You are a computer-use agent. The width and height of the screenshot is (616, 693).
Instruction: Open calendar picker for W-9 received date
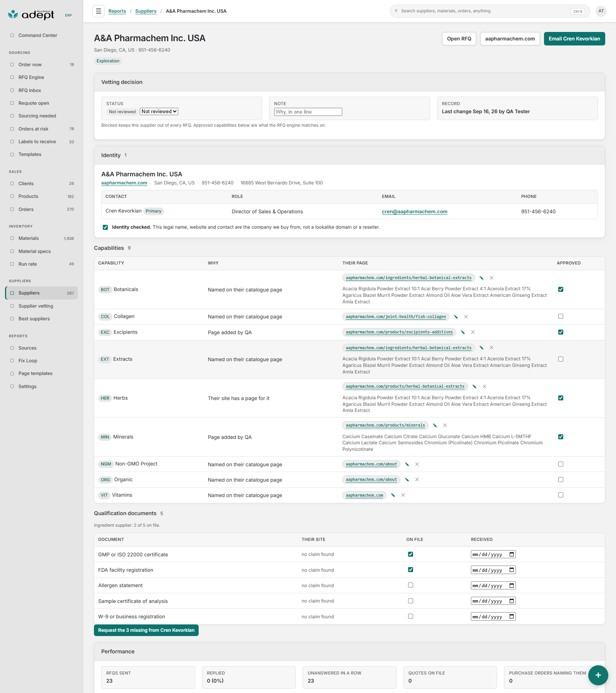click(x=512, y=616)
